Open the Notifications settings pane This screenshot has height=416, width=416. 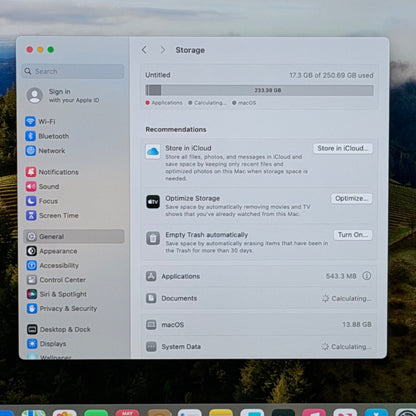[x=52, y=172]
